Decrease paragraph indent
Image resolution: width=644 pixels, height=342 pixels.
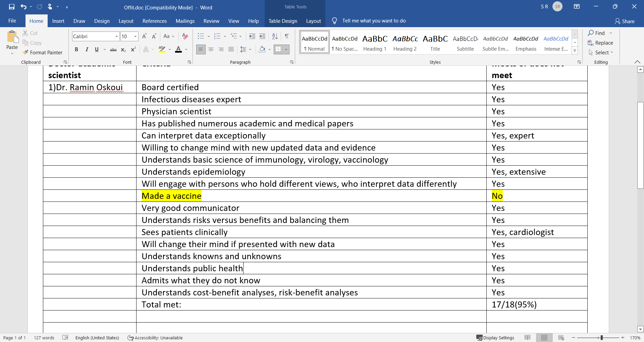click(252, 36)
